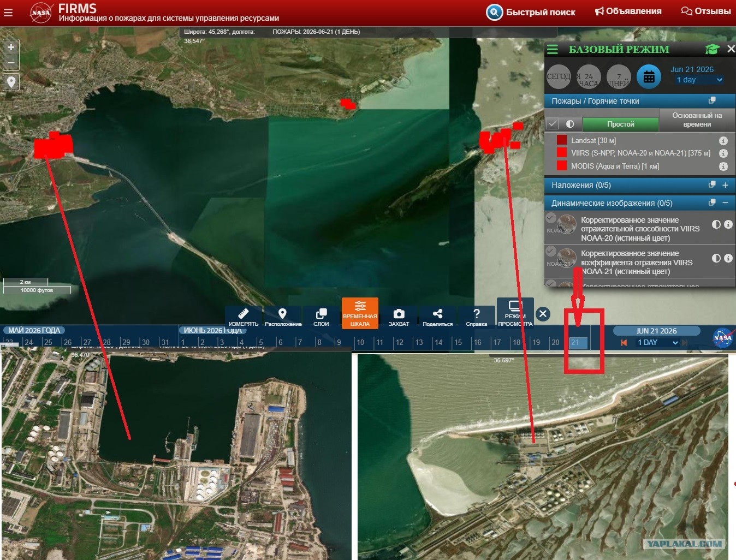
Task: Switch to the Основанный на времени tab
Action: [697, 120]
